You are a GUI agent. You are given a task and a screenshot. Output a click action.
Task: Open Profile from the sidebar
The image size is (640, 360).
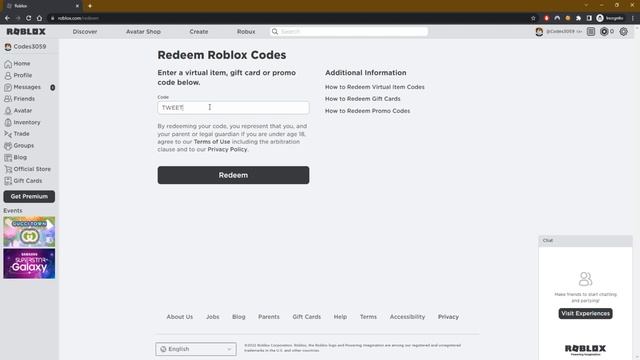coord(22,76)
